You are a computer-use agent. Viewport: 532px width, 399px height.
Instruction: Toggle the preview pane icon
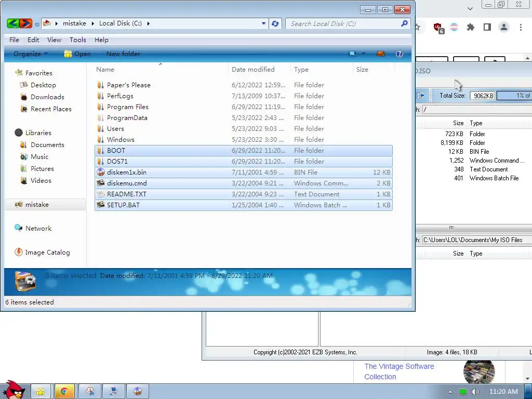381,54
